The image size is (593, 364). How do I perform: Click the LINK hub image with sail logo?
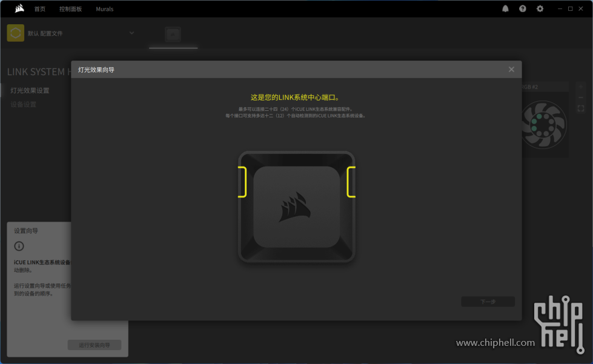coord(297,207)
